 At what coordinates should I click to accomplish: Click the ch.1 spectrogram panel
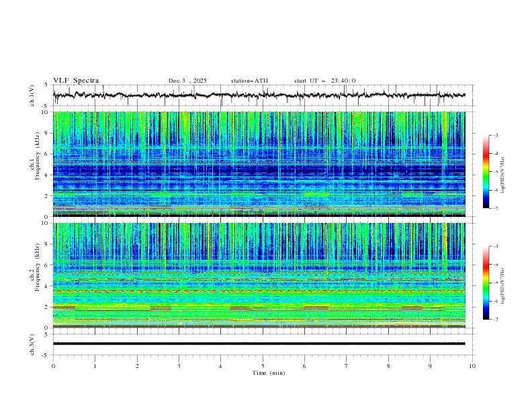259,164
